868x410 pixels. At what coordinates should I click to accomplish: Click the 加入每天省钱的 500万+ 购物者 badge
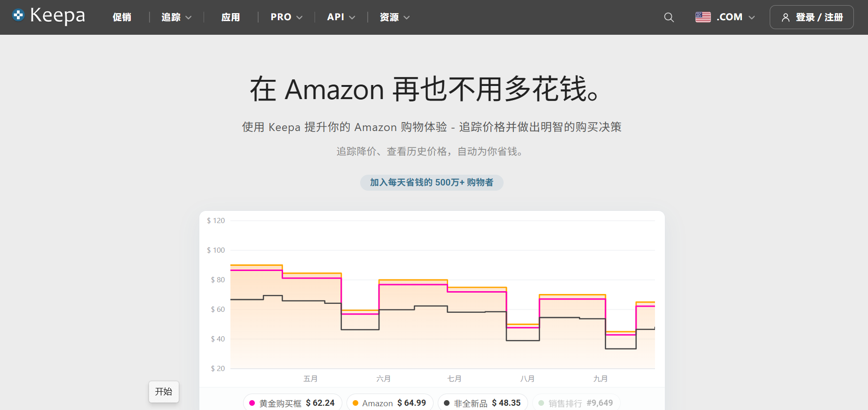click(432, 183)
